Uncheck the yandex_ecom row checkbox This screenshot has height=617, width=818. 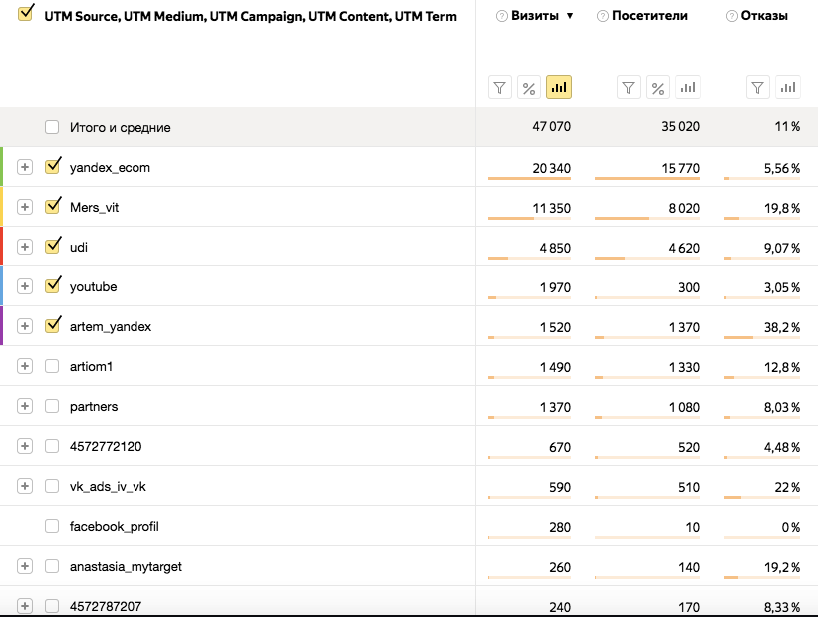(52, 166)
